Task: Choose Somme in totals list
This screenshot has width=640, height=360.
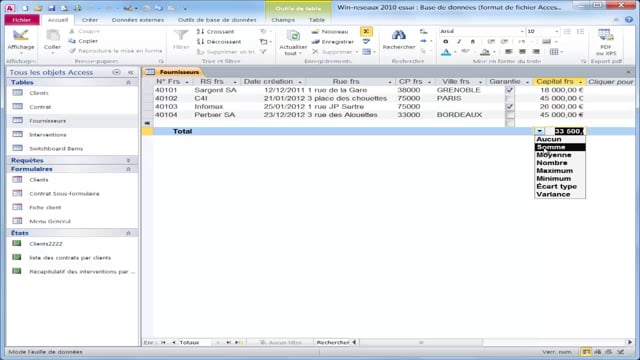Action: coord(560,147)
